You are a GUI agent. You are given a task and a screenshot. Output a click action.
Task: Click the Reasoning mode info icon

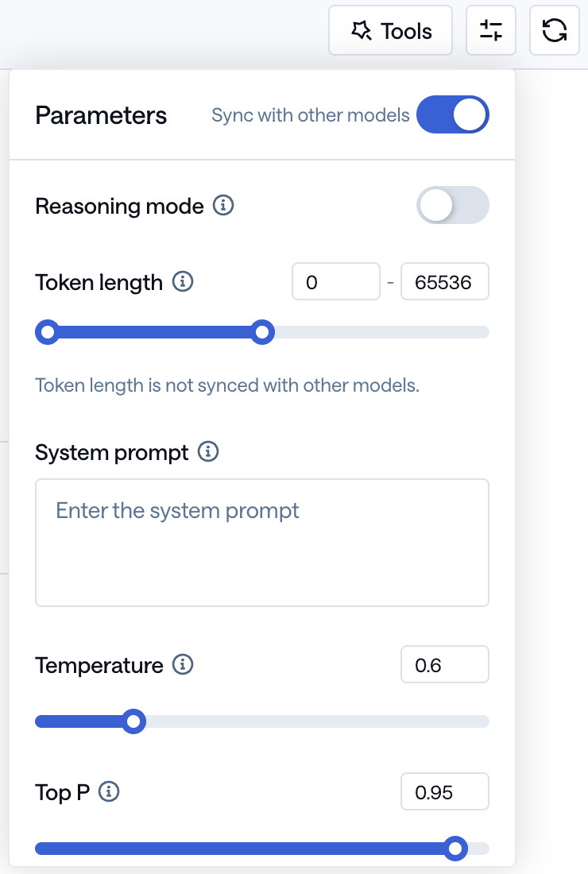224,206
